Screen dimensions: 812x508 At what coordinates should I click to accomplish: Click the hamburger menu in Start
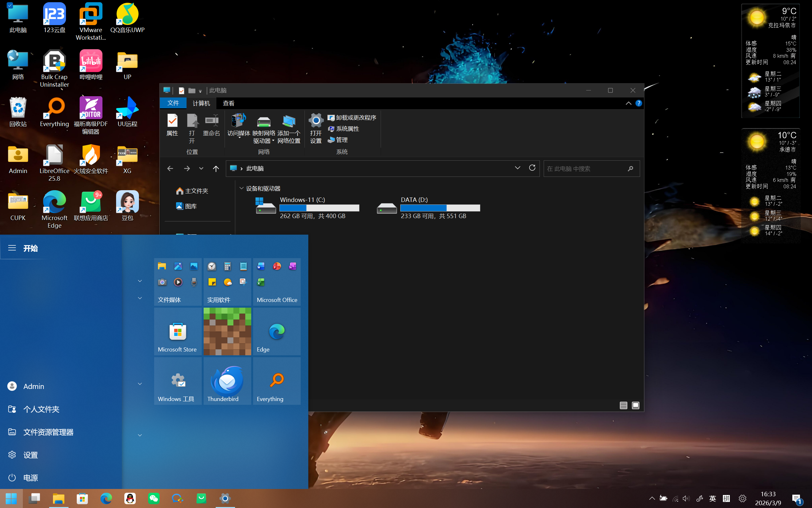point(12,248)
